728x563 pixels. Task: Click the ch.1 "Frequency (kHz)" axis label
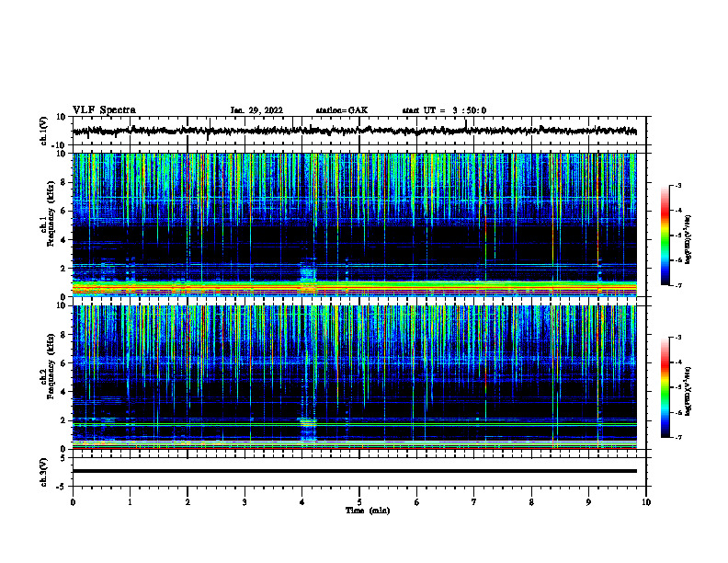[51, 213]
